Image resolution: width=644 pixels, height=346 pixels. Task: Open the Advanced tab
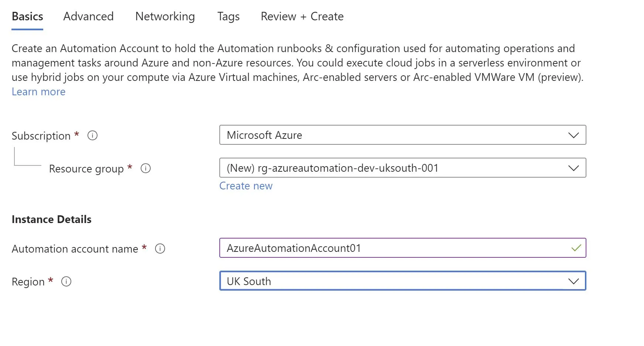(89, 17)
